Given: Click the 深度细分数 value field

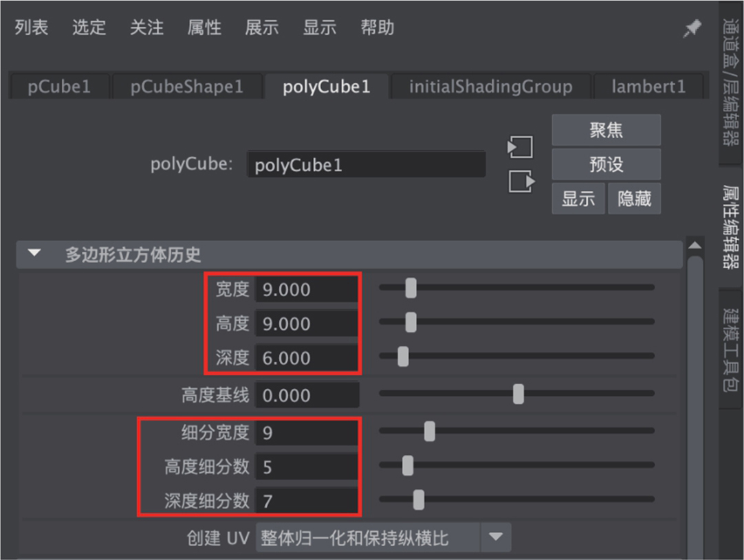Looking at the screenshot, I should point(307,501).
